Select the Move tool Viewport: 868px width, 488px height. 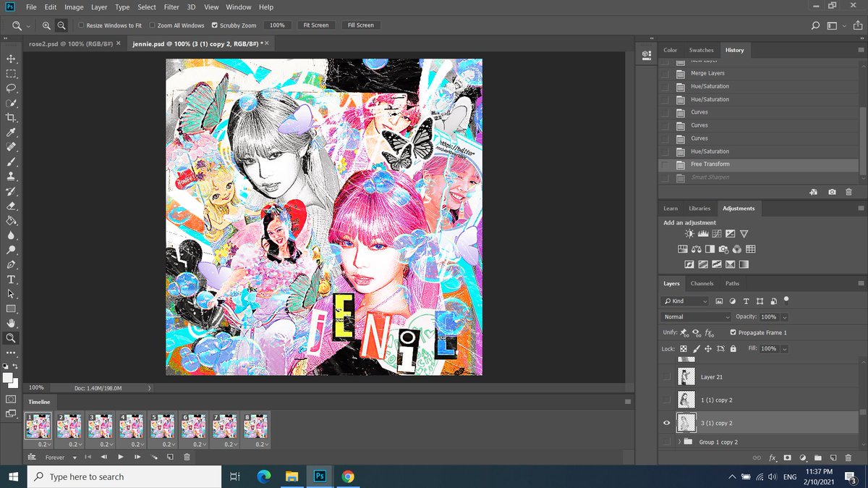[12, 58]
